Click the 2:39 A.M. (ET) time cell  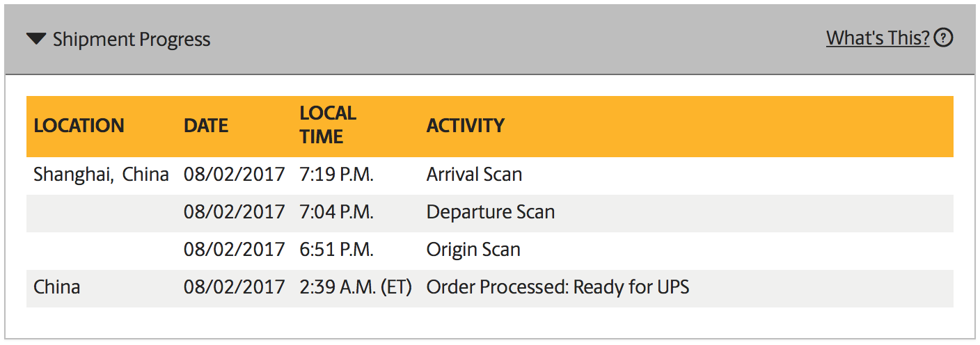[356, 287]
